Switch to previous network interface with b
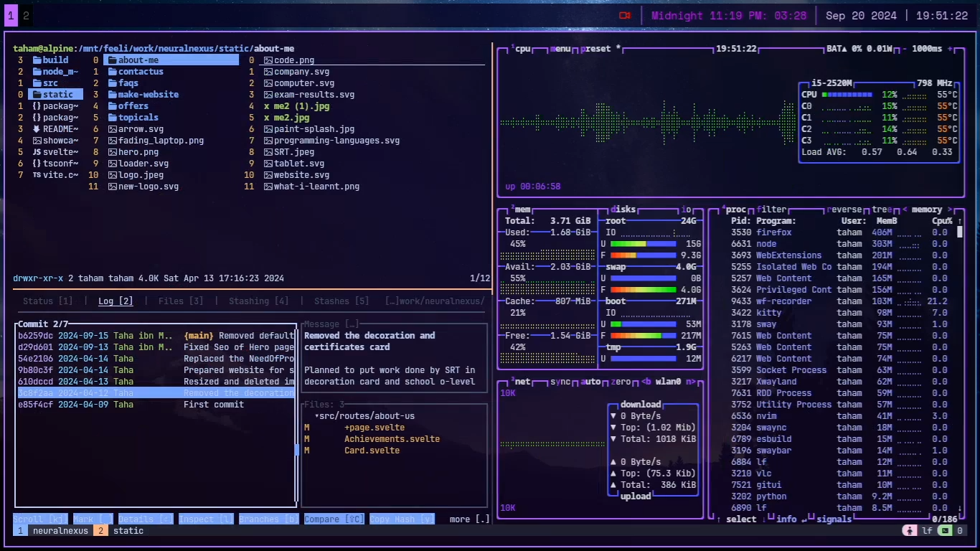 646,382
